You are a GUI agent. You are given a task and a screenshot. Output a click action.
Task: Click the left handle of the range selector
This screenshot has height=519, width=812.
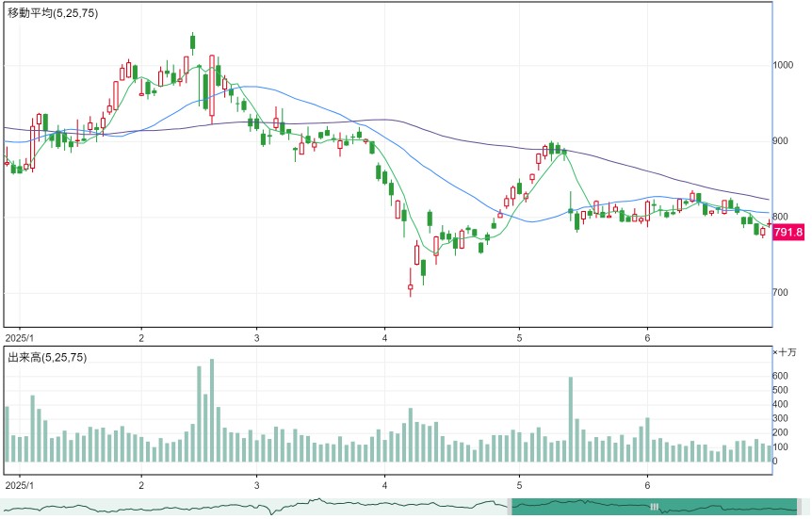pos(510,507)
